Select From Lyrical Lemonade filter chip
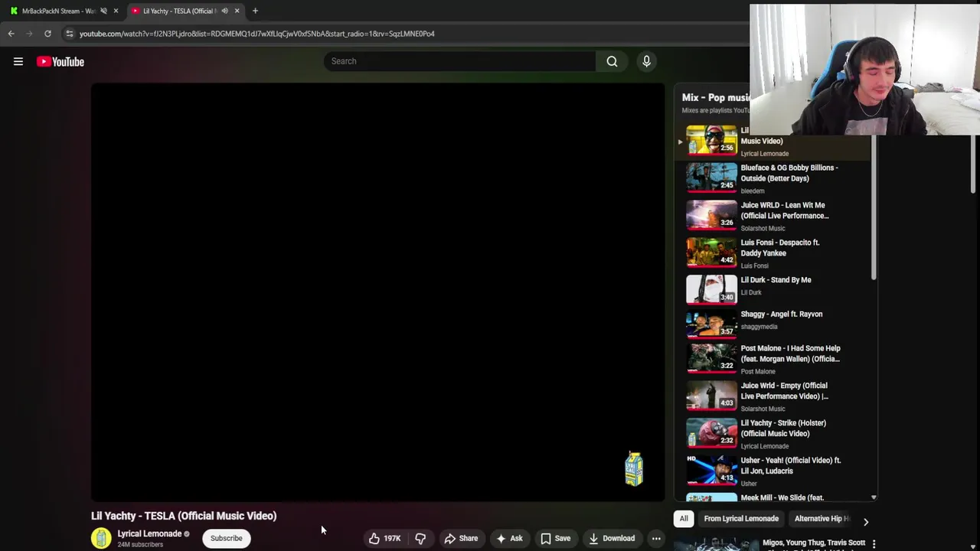 coord(741,519)
